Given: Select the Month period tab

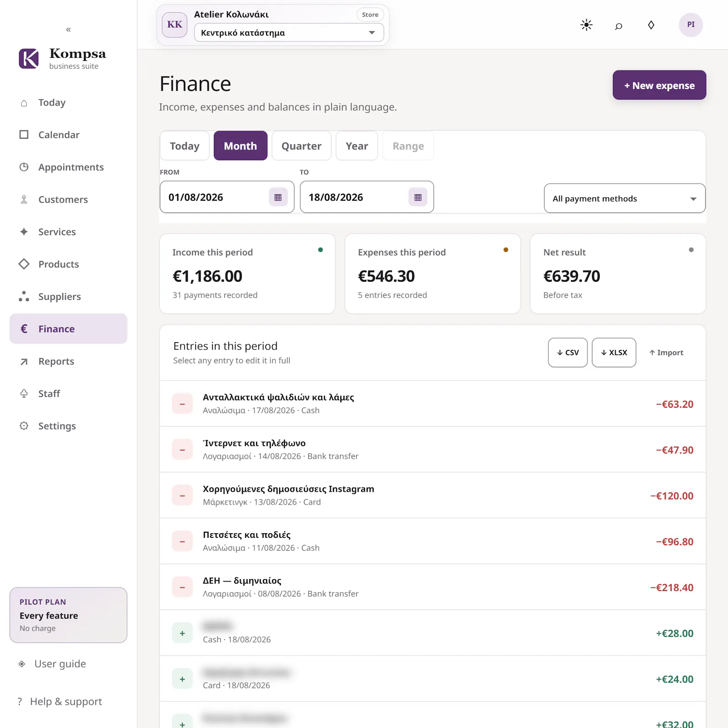Looking at the screenshot, I should pyautogui.click(x=240, y=146).
